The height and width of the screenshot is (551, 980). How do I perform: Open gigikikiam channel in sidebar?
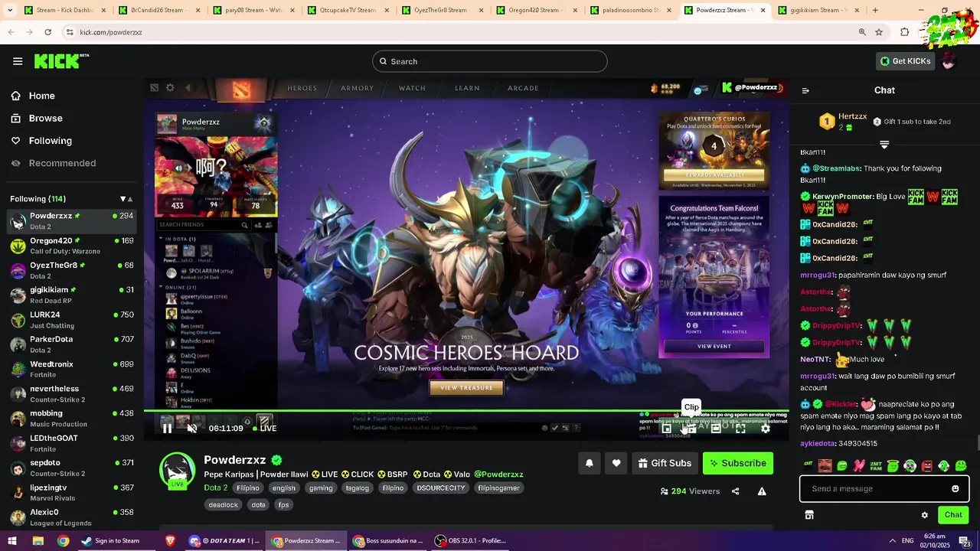(72, 295)
